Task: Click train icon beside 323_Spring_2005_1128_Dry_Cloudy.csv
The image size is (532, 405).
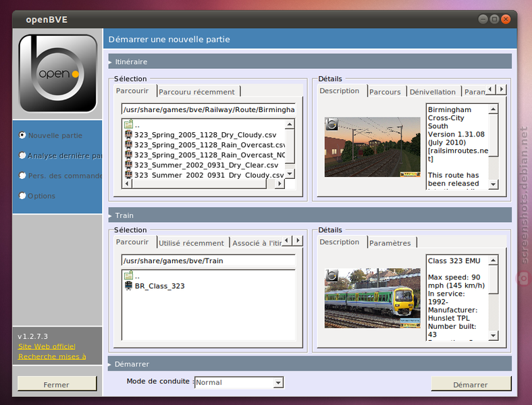Action: [128, 134]
